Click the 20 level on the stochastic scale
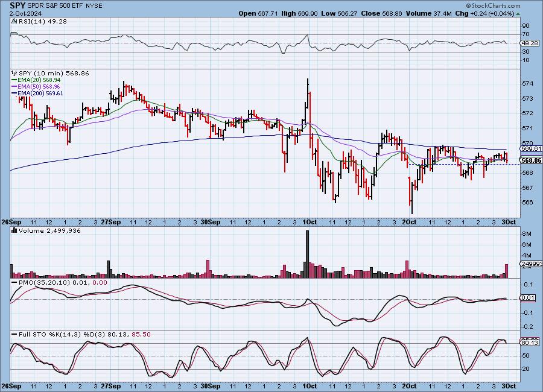The width and height of the screenshot is (543, 392). click(526, 369)
